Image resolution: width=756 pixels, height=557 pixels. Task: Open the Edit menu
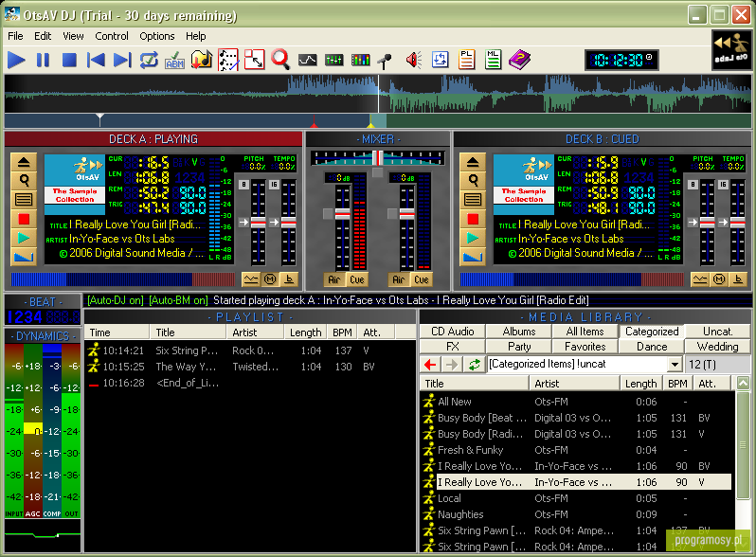click(x=43, y=36)
